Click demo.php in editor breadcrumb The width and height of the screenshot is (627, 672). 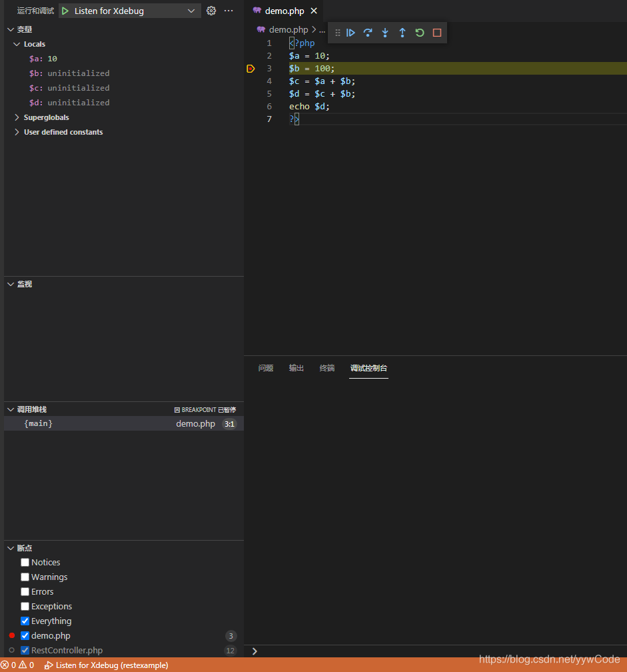tap(289, 29)
